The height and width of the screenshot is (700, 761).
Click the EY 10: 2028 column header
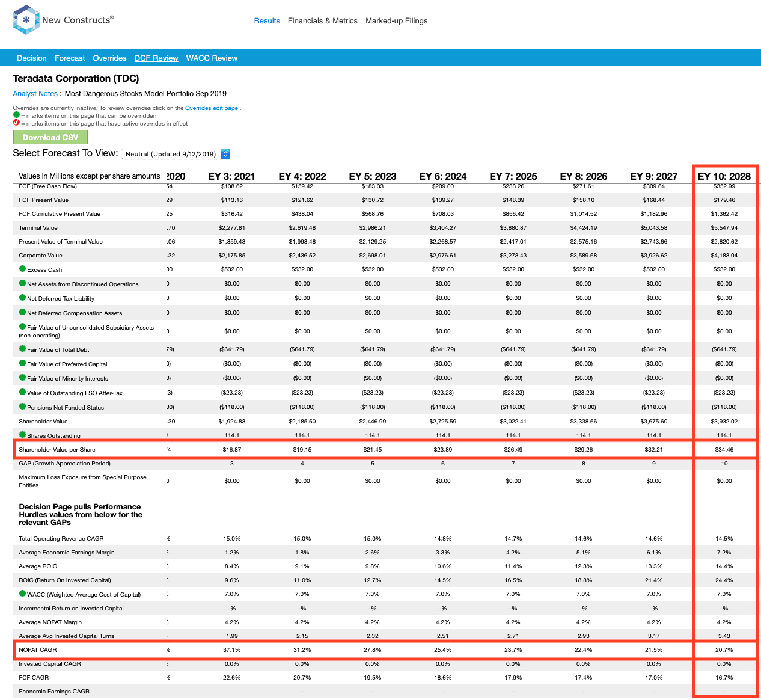724,176
